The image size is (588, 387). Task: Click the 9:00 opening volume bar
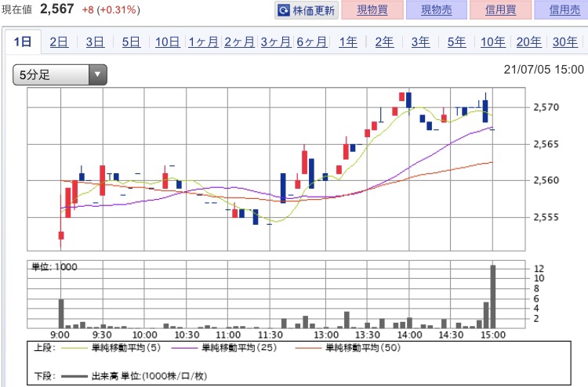tap(61, 313)
